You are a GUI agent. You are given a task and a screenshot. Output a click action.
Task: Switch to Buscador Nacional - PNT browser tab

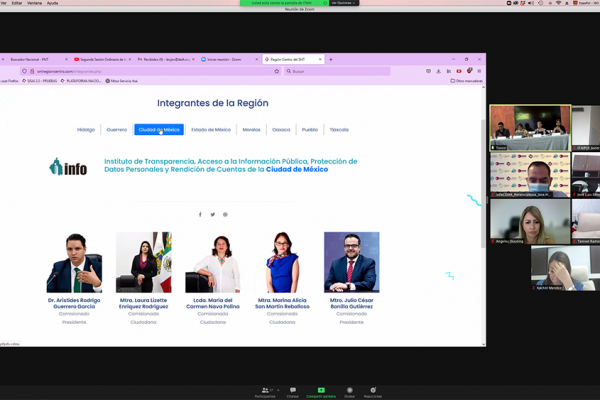click(x=35, y=59)
